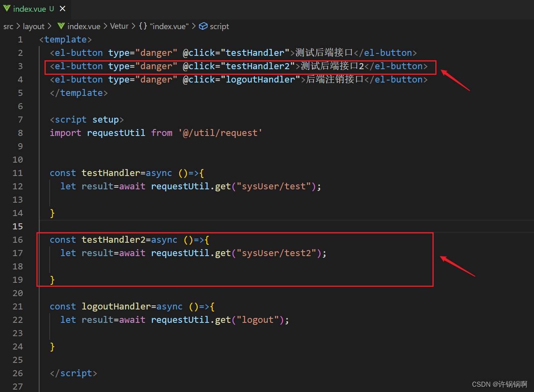Select the index.vue tab

(x=35, y=8)
